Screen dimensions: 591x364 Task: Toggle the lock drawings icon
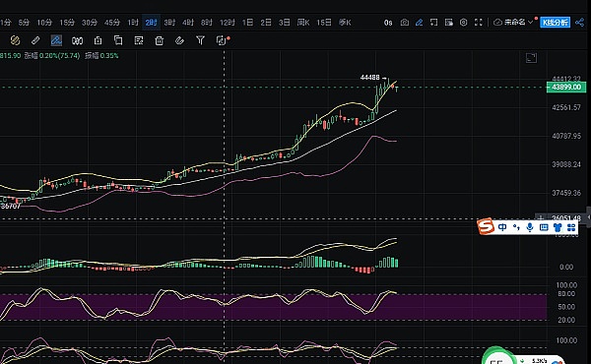pos(98,40)
